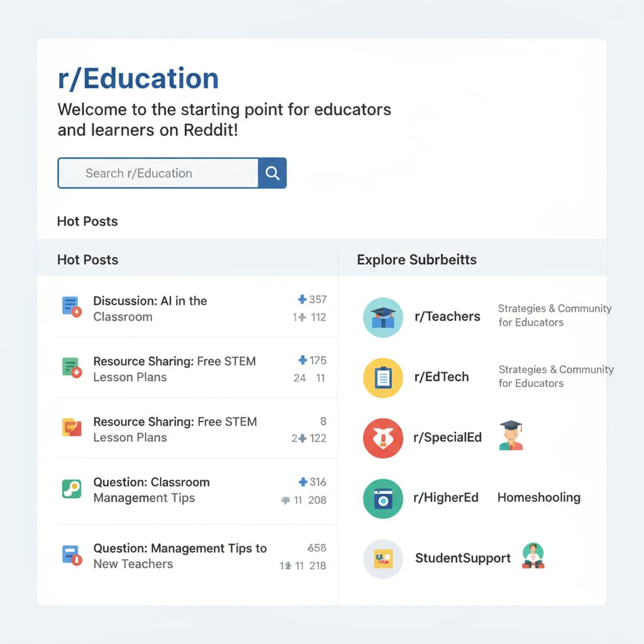Viewport: 644px width, 644px height.
Task: Upvote the AI in the Classroom post
Action: [303, 300]
